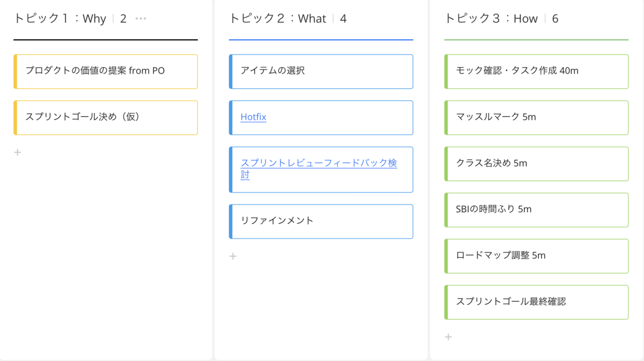Click the plus icon under the What column
The height and width of the screenshot is (361, 644).
[x=233, y=256]
